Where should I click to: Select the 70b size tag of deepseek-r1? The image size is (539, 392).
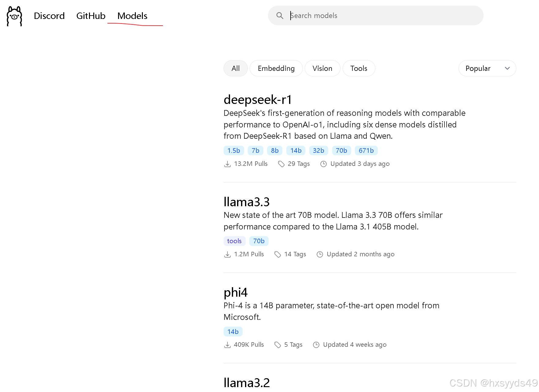point(341,151)
